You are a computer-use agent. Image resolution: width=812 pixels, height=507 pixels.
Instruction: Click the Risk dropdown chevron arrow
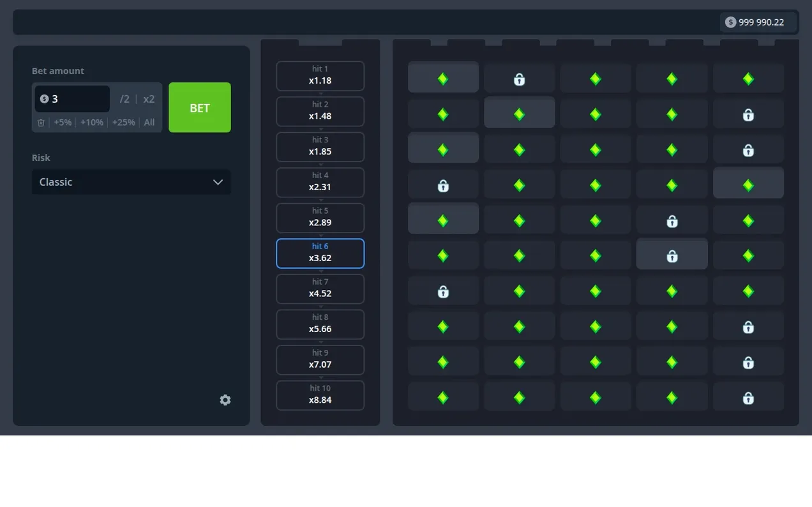click(218, 182)
